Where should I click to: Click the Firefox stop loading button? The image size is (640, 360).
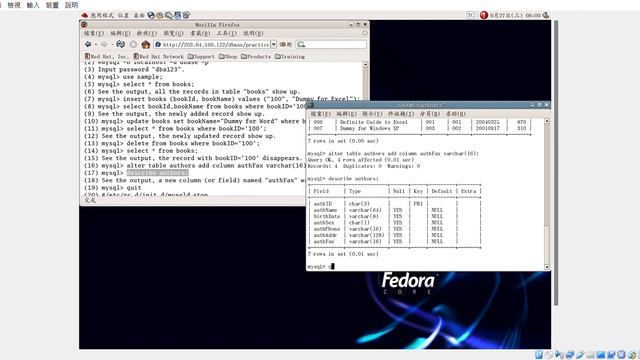[x=133, y=44]
